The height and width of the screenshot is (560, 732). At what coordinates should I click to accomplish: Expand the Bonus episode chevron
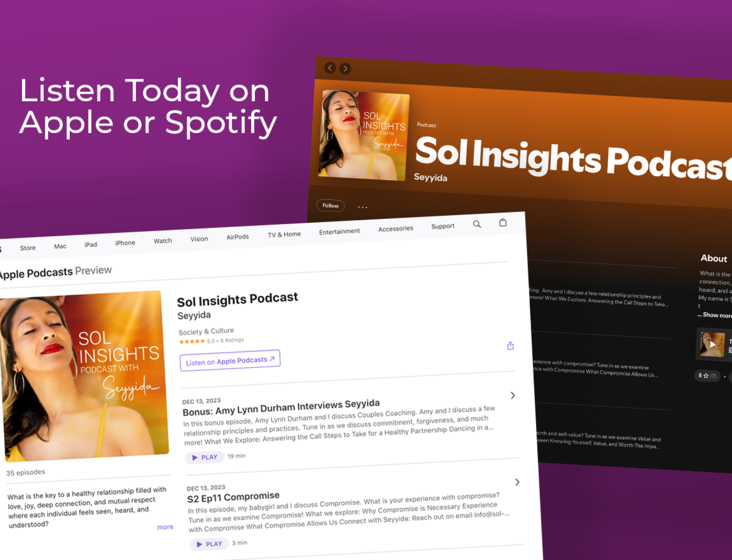pyautogui.click(x=513, y=395)
